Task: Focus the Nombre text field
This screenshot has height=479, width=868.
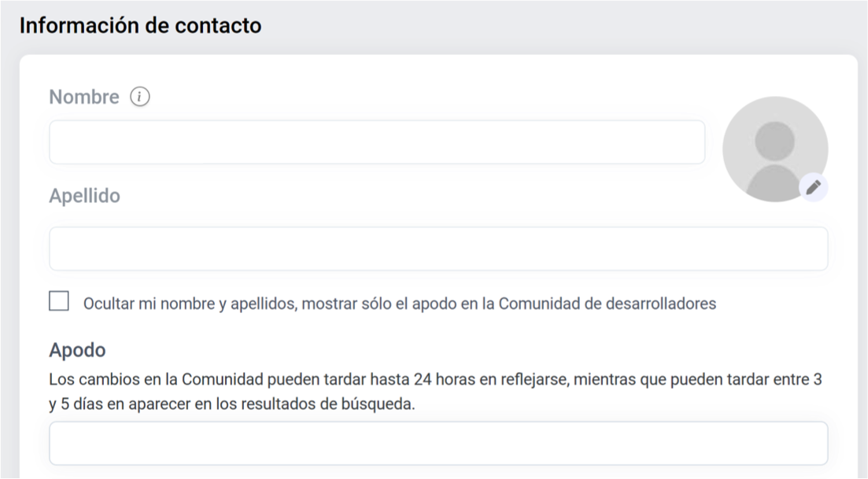Action: click(x=377, y=142)
